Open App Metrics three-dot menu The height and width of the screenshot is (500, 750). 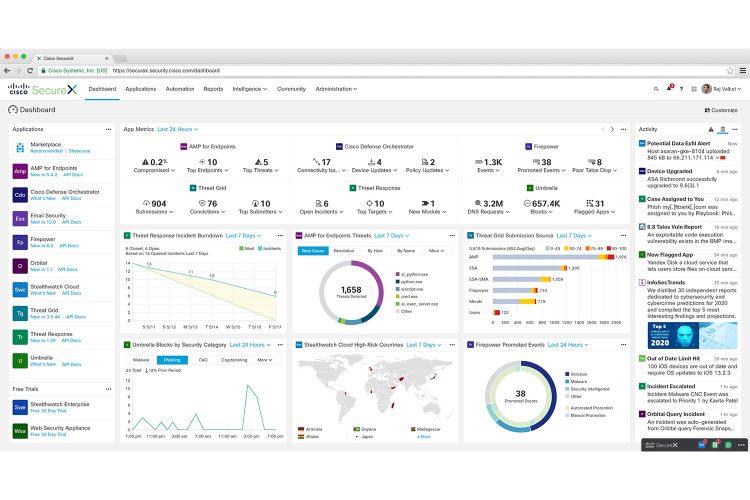tap(623, 129)
